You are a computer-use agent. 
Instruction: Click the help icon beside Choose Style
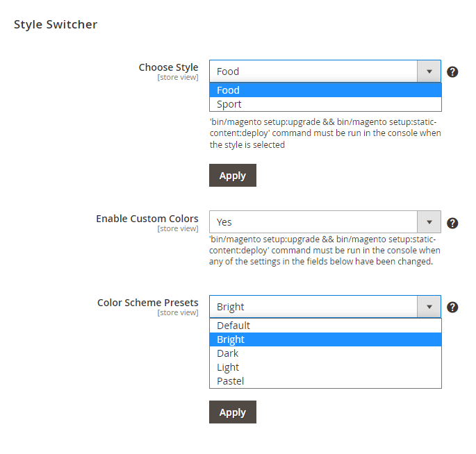click(452, 72)
